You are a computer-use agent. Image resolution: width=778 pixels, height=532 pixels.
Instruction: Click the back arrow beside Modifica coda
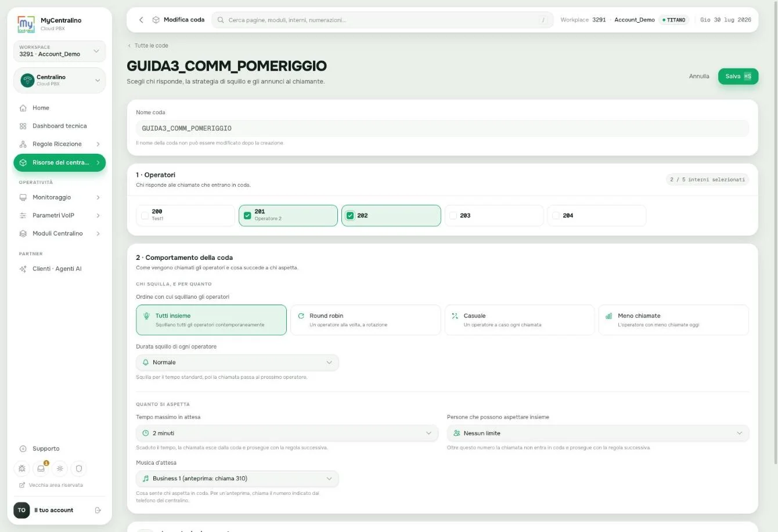[x=141, y=20]
